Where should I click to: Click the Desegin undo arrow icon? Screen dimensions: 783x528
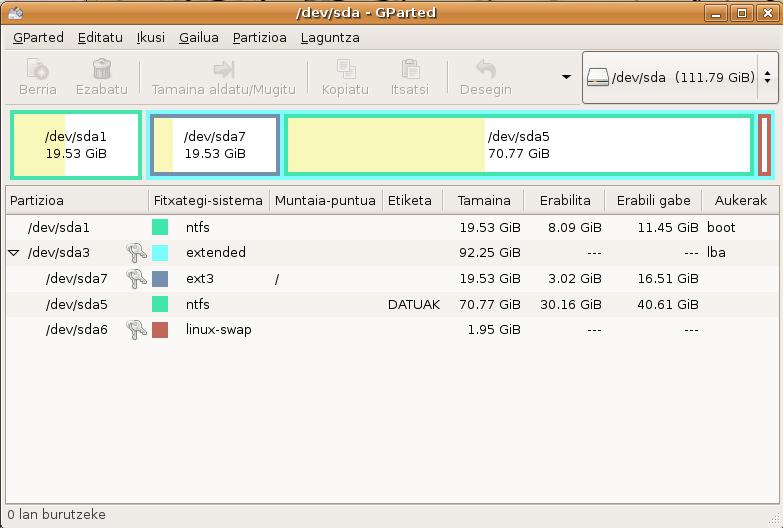[485, 69]
